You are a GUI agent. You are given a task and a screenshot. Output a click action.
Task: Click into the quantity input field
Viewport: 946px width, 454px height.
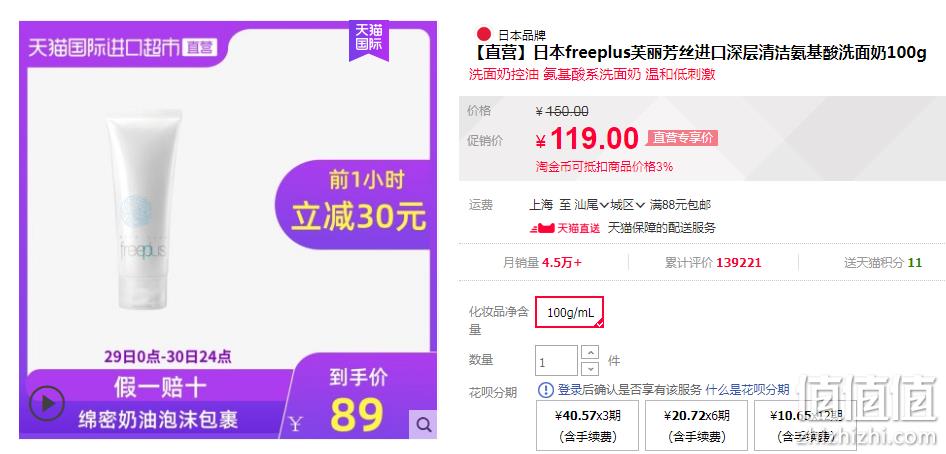tap(556, 361)
